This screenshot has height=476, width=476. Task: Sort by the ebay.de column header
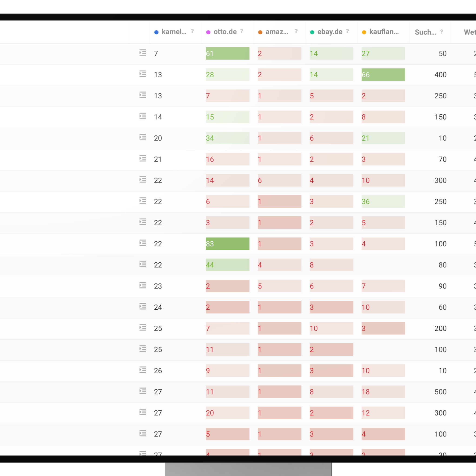point(330,32)
